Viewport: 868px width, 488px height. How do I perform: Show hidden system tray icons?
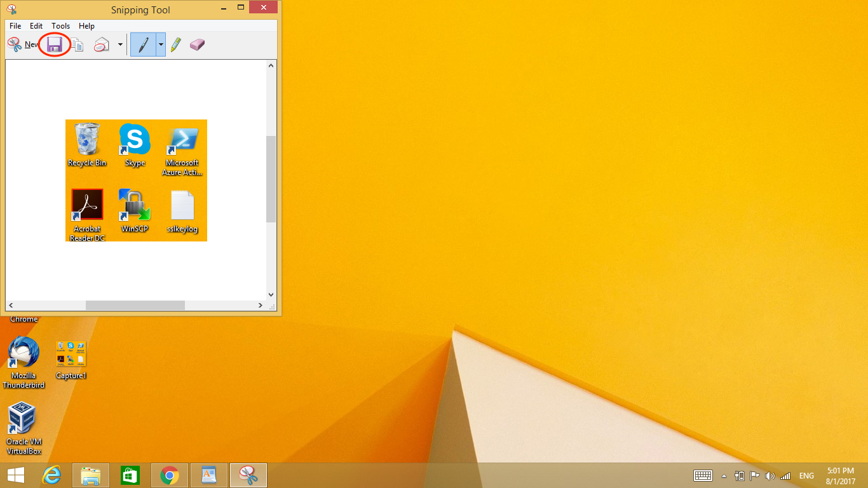pos(723,476)
